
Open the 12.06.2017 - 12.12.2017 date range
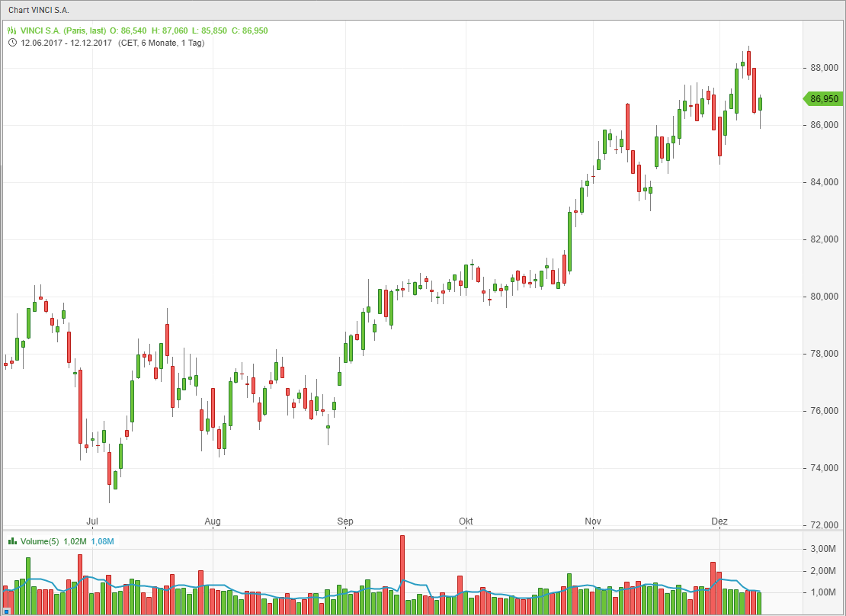[66, 43]
